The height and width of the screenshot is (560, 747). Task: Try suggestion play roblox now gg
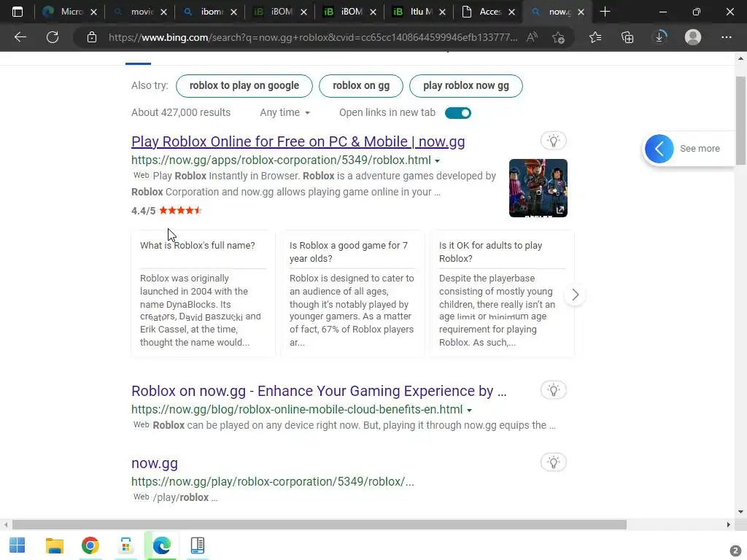(x=466, y=86)
